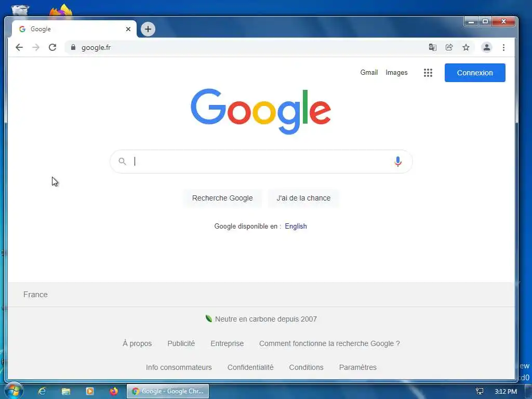Open Info consommateurs footer link
532x399 pixels.
coord(179,367)
